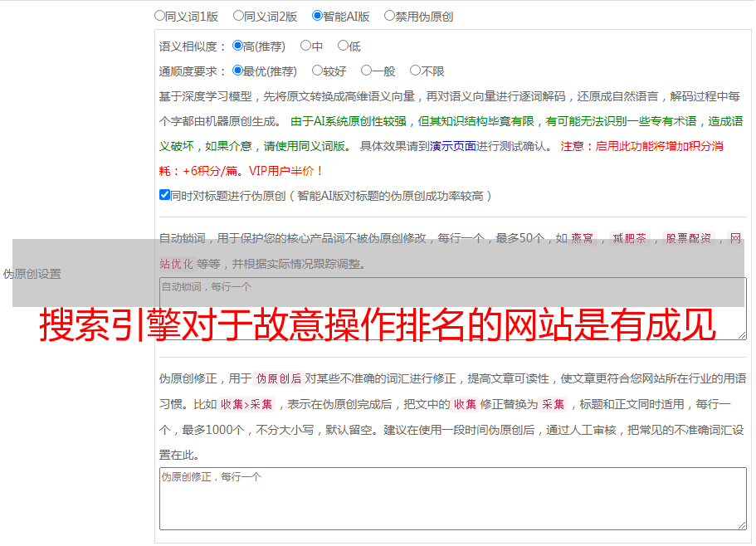This screenshot has width=756, height=546.
Task: Toggle 同时对标题进行伪原创 checkbox
Action: [164, 195]
